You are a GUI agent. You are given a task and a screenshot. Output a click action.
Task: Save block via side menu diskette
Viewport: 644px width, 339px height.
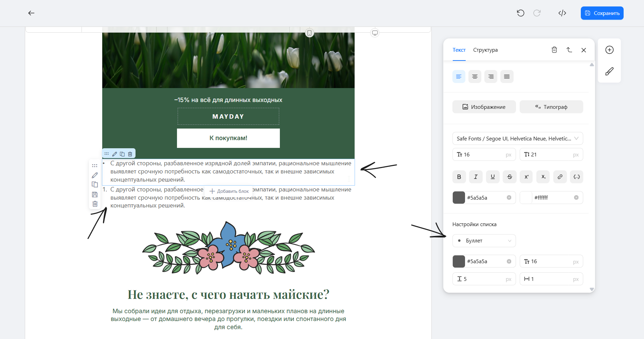tap(95, 194)
